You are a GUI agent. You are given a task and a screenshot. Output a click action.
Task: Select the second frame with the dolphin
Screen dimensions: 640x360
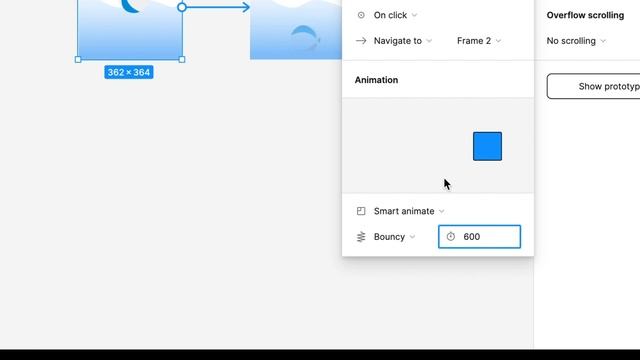(x=296, y=29)
